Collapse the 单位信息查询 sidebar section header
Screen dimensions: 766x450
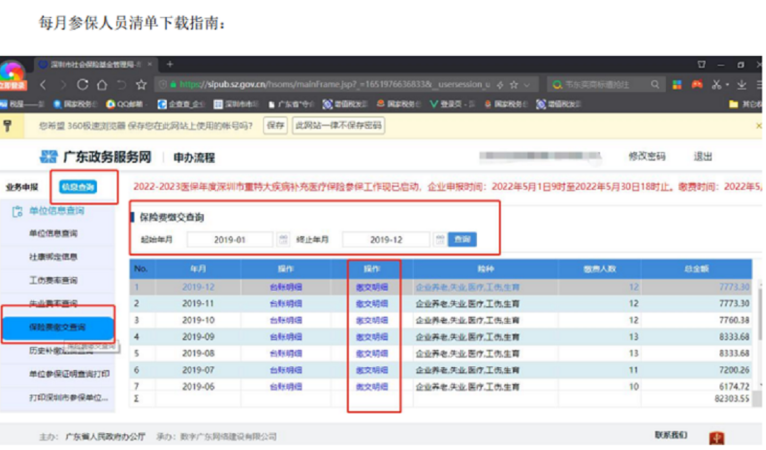pyautogui.click(x=57, y=211)
